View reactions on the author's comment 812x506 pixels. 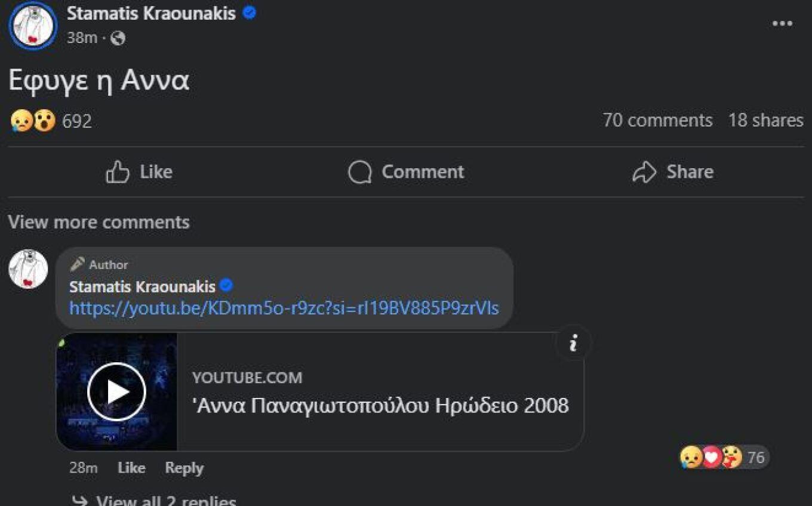coord(724,458)
